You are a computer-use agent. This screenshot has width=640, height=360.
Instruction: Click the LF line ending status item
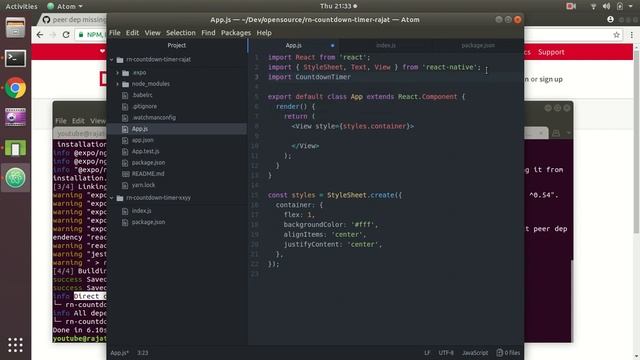point(427,353)
